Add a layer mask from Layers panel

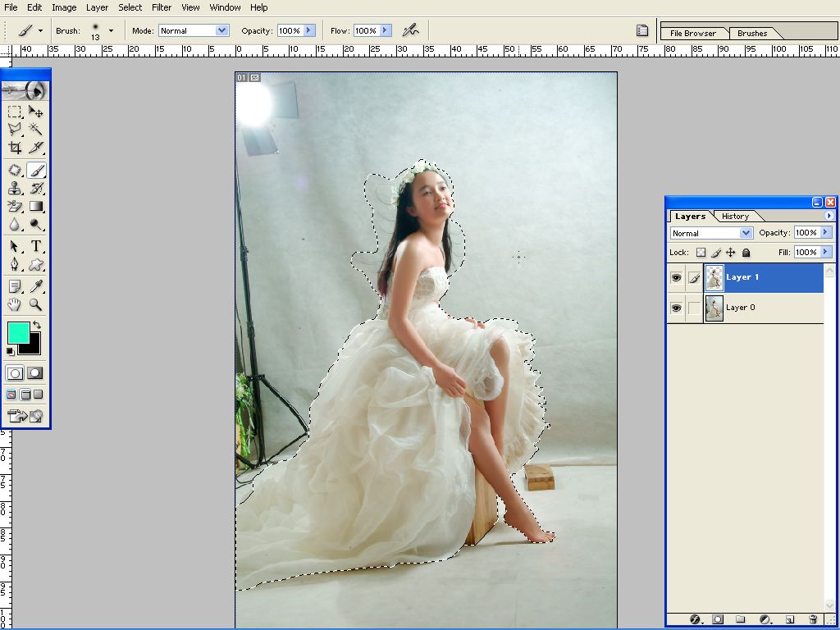[x=718, y=619]
